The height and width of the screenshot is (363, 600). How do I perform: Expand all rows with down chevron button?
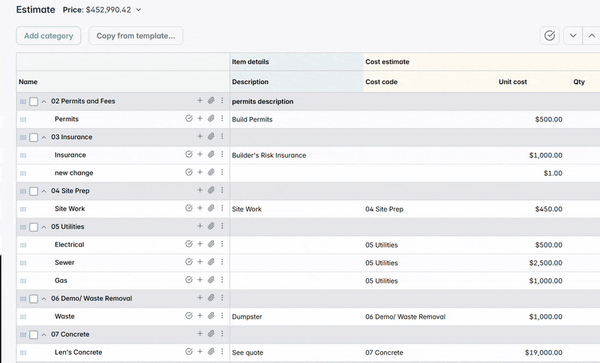pyautogui.click(x=573, y=36)
